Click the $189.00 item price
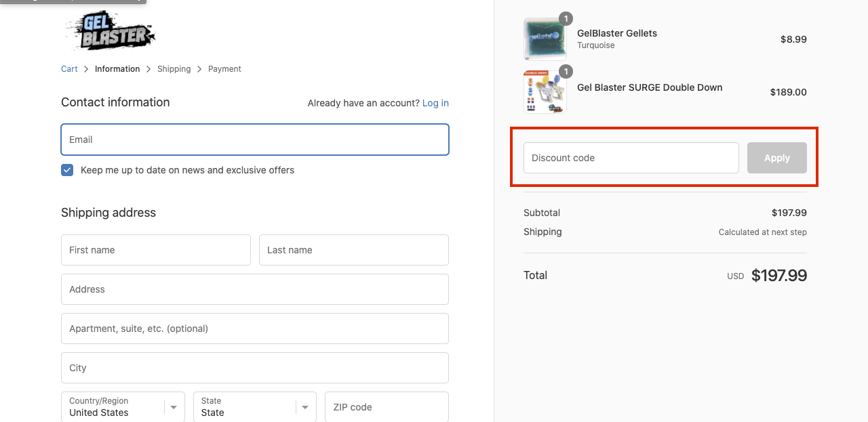The width and height of the screenshot is (868, 422). tap(789, 92)
